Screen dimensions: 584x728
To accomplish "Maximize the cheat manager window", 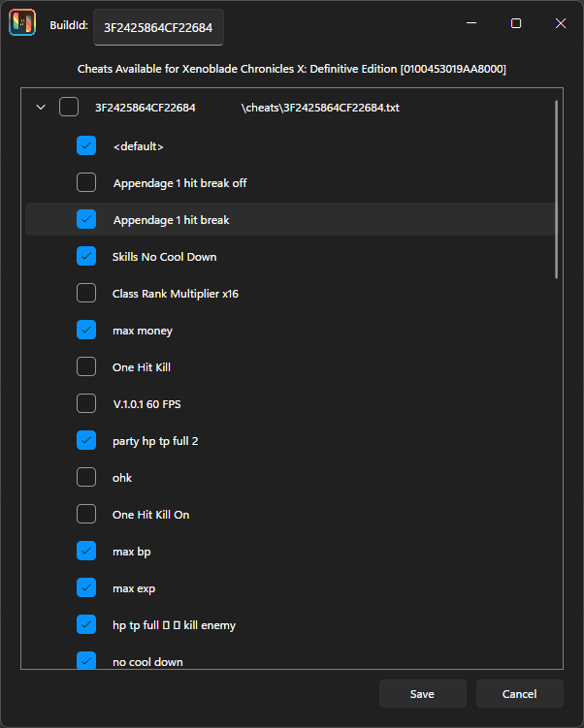I will (516, 22).
